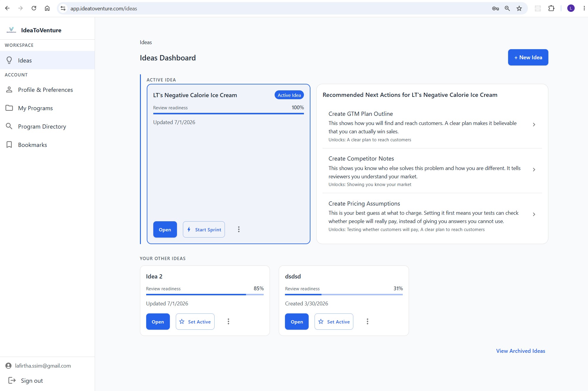Click the bookmark icon in sidebar

pyautogui.click(x=9, y=145)
